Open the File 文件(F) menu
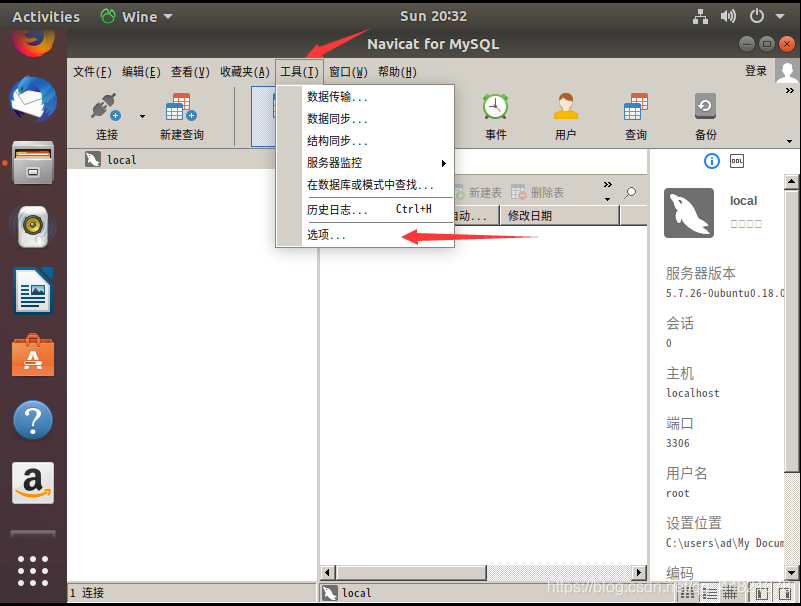 (x=92, y=72)
